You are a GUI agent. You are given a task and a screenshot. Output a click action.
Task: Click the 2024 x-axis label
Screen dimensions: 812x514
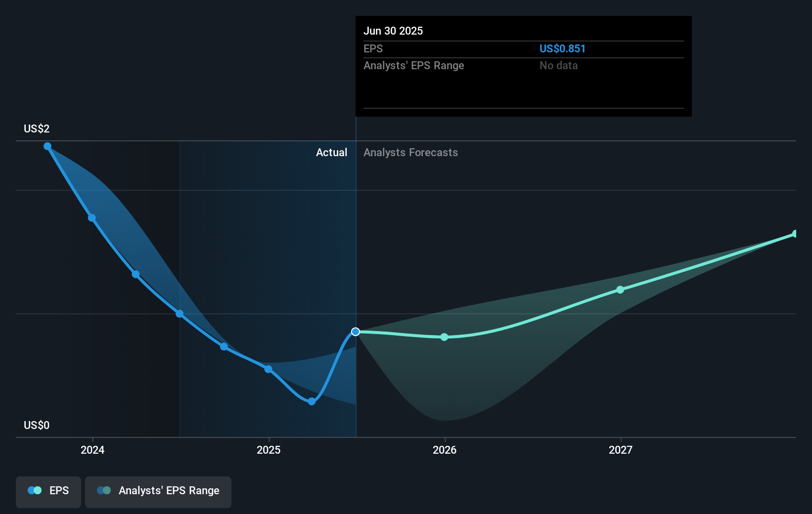[92, 450]
